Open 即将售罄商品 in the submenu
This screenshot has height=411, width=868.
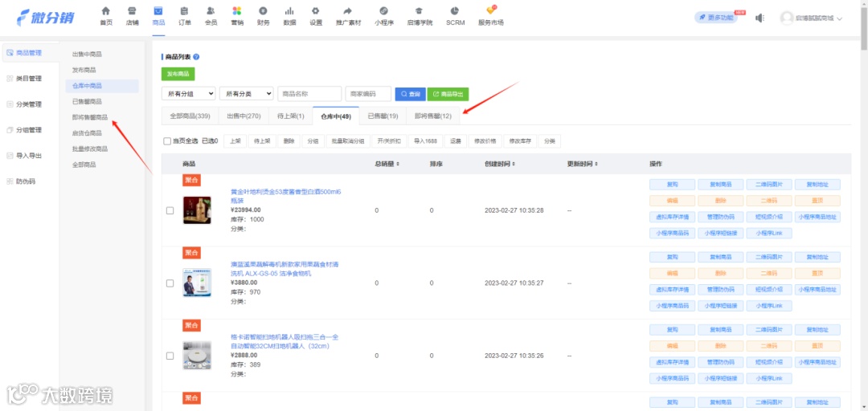[x=90, y=117]
